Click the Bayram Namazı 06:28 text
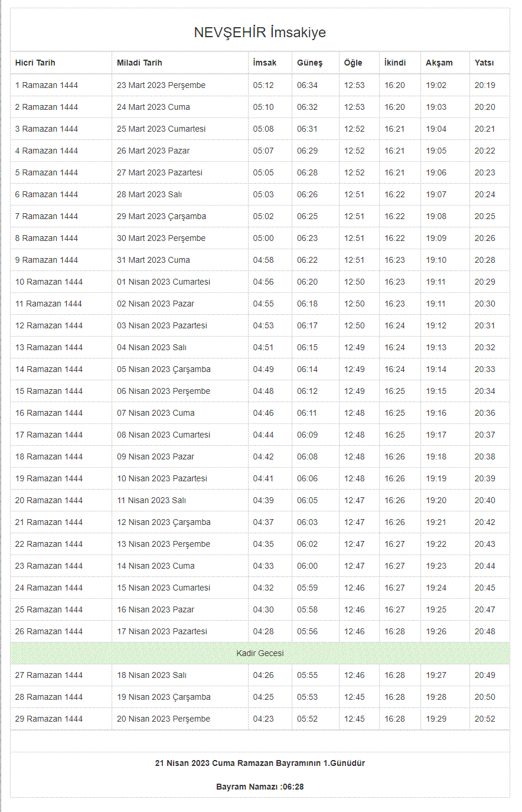This screenshot has width=522, height=812. (x=260, y=787)
